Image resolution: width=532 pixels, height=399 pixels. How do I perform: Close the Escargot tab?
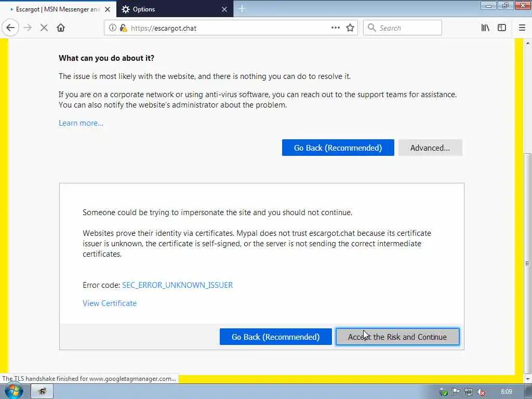(108, 9)
